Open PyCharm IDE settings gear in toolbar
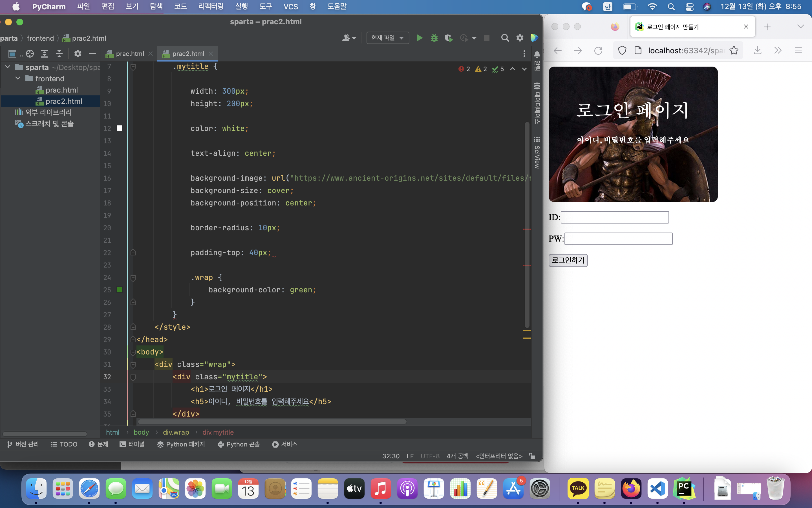 [520, 38]
